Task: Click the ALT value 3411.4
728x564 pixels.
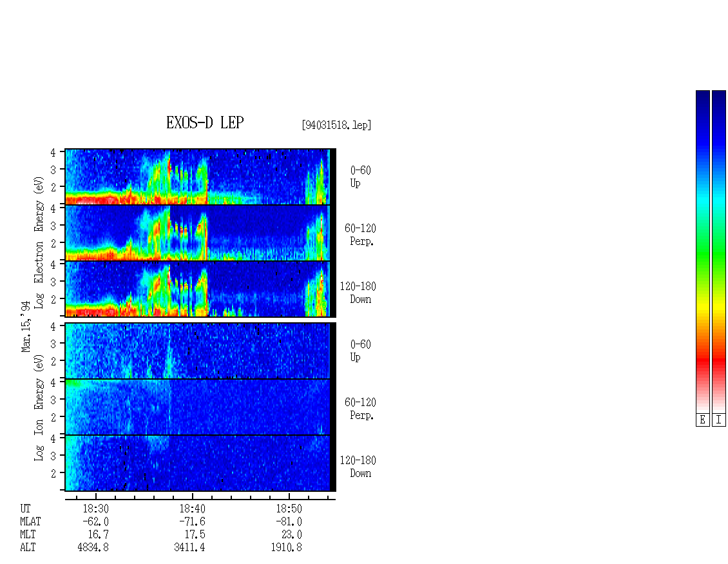Action: tap(190, 547)
